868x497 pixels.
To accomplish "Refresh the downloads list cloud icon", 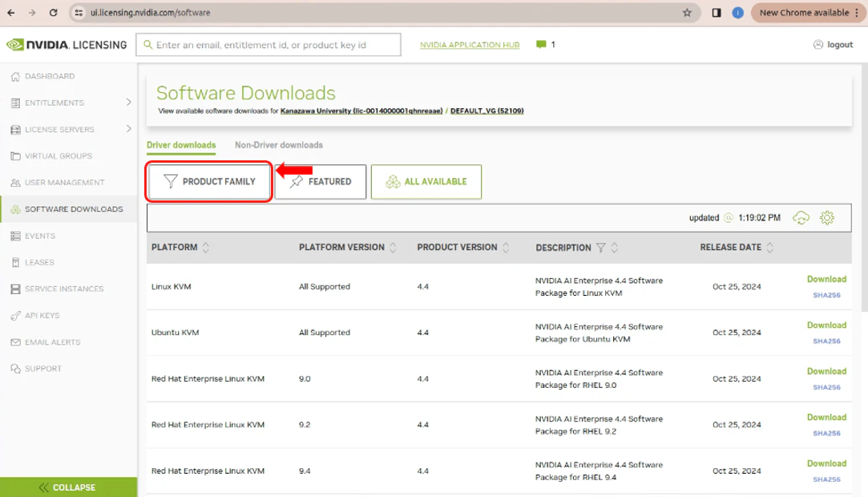I will click(x=801, y=218).
